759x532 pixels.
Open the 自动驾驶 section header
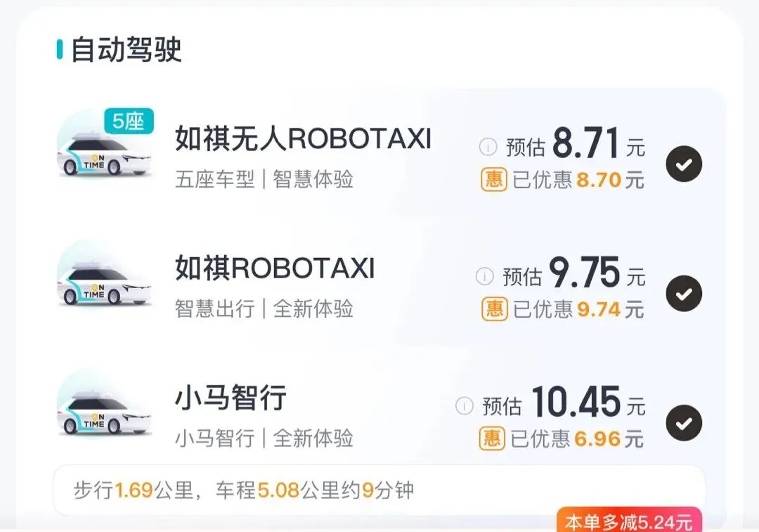coord(126,51)
